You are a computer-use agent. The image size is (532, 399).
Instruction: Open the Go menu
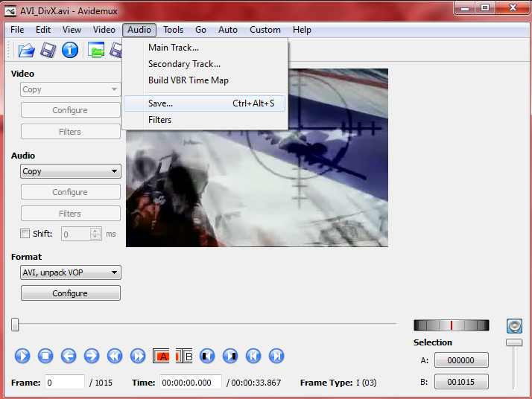(x=200, y=30)
